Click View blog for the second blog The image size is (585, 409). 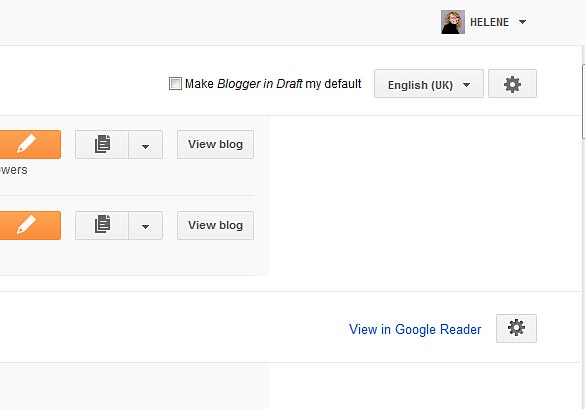coord(215,225)
